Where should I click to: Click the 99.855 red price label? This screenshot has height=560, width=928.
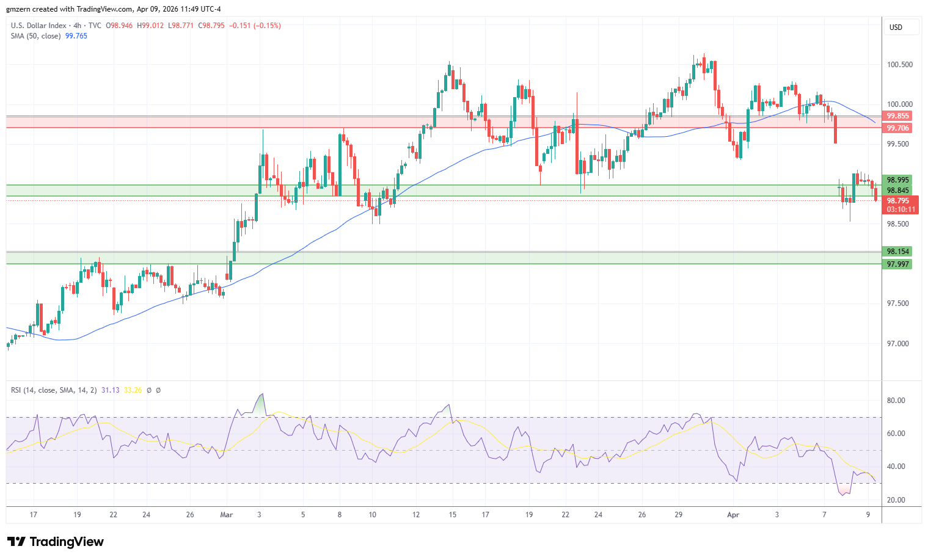pos(897,116)
